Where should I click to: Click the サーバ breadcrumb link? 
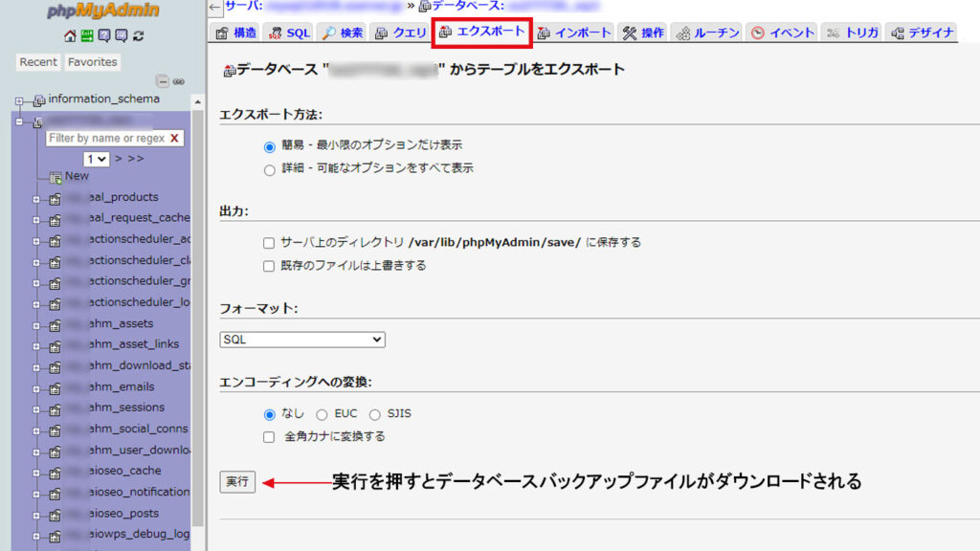click(244, 7)
